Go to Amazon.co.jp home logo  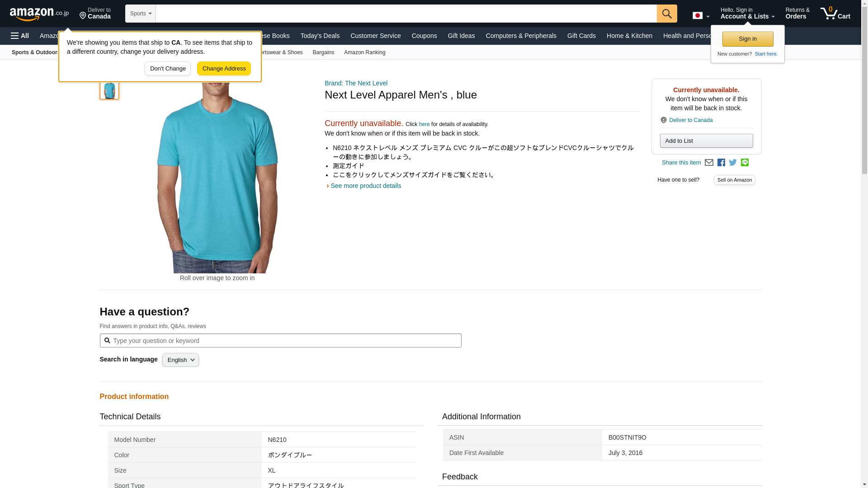pos(39,14)
